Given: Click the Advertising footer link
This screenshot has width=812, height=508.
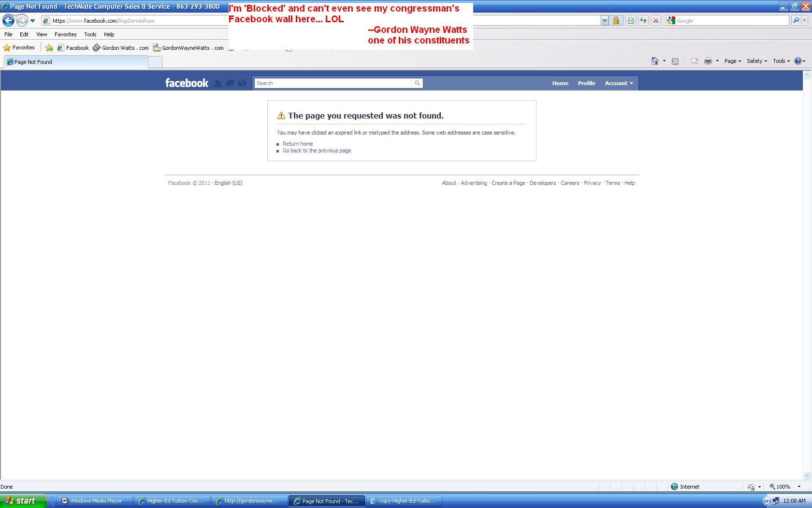Looking at the screenshot, I should pos(474,183).
